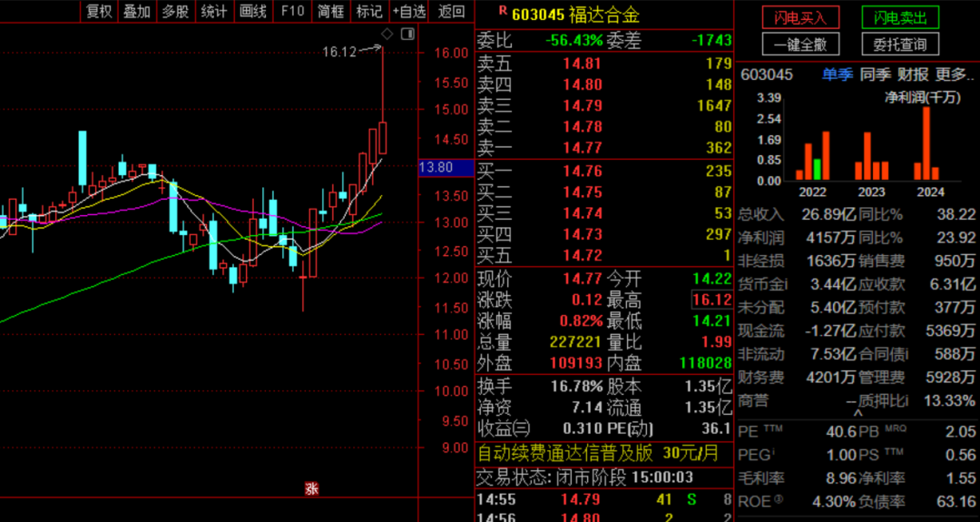Click the 标记 mark button
Image resolution: width=980 pixels, height=522 pixels.
[368, 11]
